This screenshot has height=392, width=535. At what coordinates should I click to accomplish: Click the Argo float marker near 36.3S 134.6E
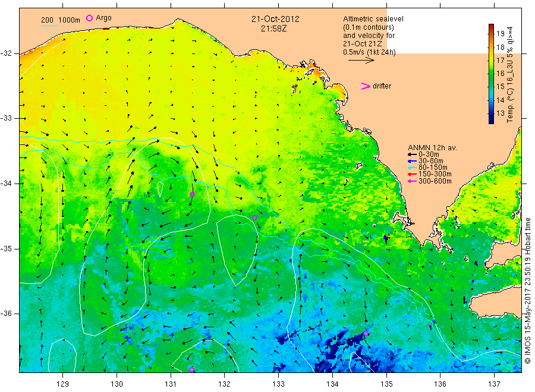point(366,333)
